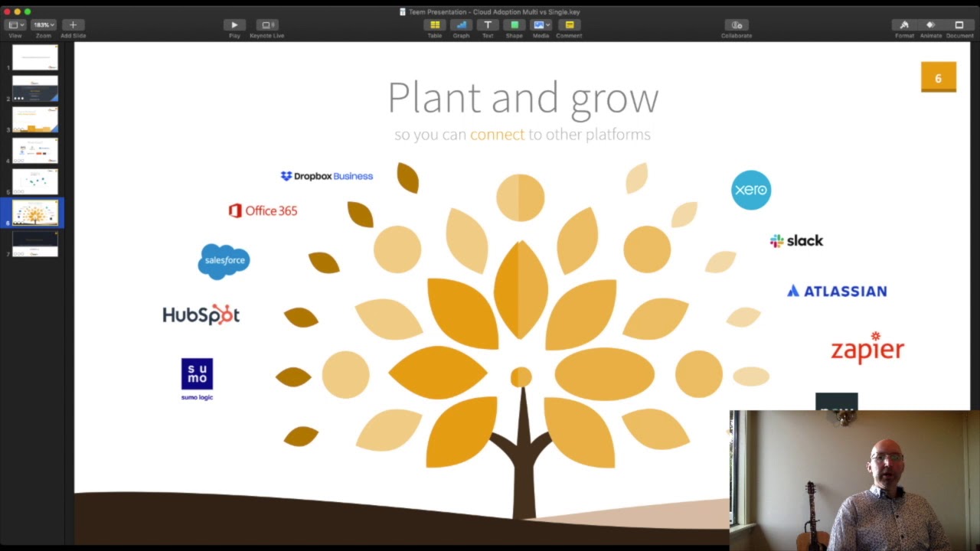
Task: Start the slideshow with Play button
Action: click(x=234, y=25)
